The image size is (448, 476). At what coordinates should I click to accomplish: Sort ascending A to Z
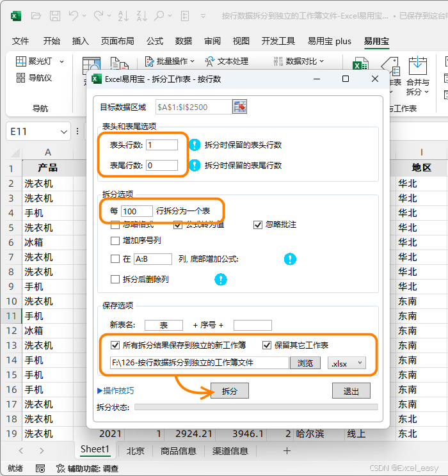123,15
